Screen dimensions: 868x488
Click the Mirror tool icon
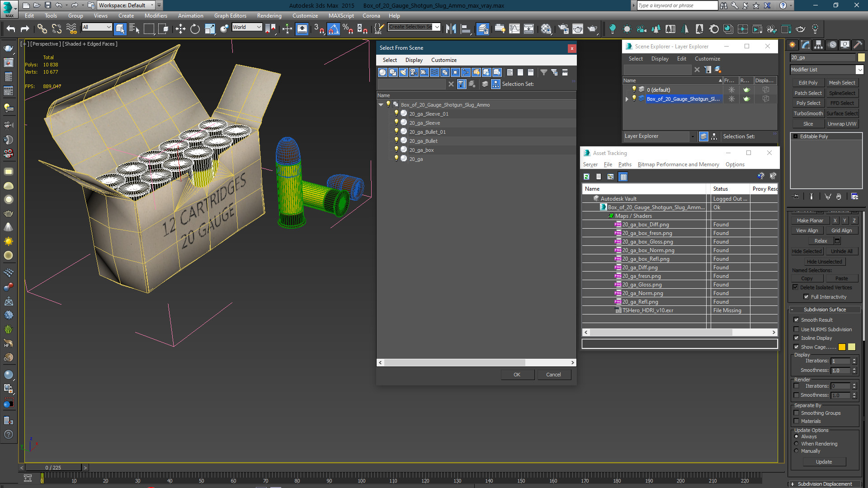tap(451, 29)
